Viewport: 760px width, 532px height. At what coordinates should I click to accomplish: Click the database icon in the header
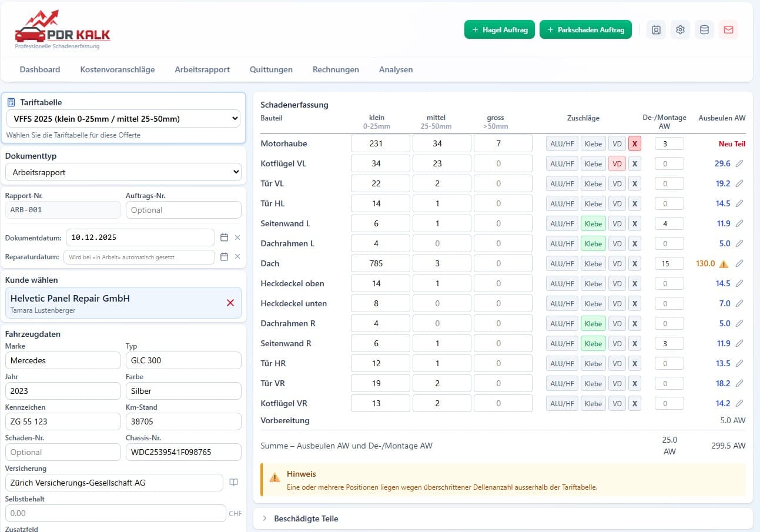[x=704, y=30]
